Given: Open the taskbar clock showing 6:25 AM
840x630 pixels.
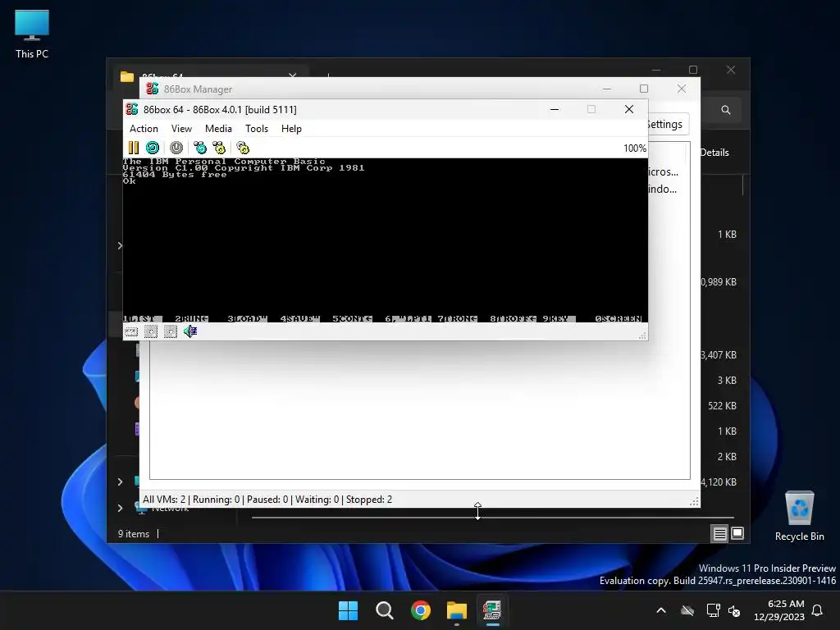Looking at the screenshot, I should (x=779, y=610).
